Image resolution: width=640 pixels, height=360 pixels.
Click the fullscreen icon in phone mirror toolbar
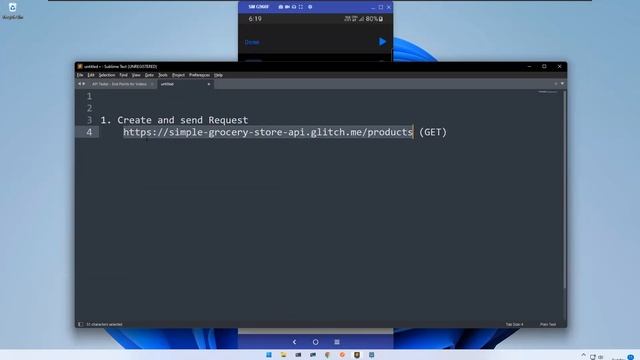click(301, 7)
